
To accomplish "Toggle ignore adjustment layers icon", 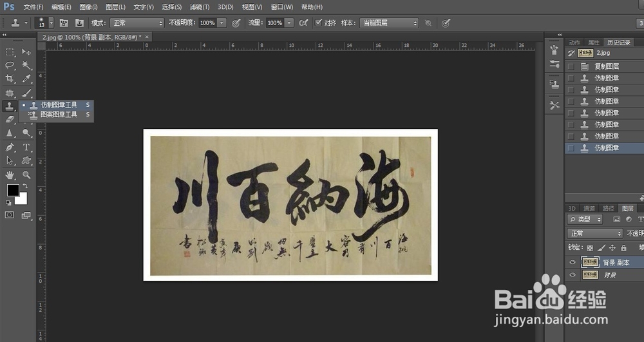I will pyautogui.click(x=428, y=23).
